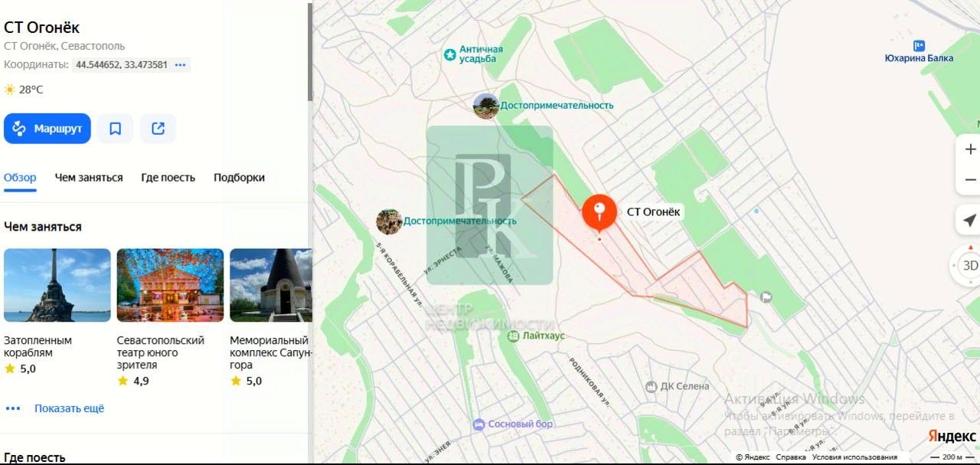Open Севастопольский театр юного зрителя photo

coord(170,285)
